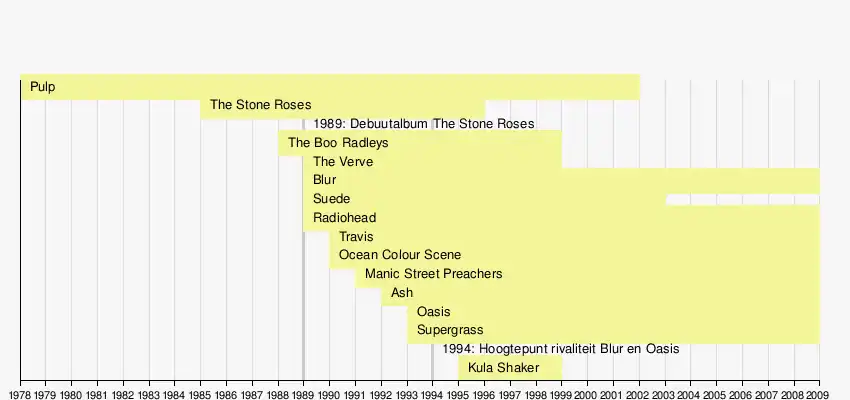
Task: Open the Ocean Colour Scene entry
Action: click(x=400, y=255)
